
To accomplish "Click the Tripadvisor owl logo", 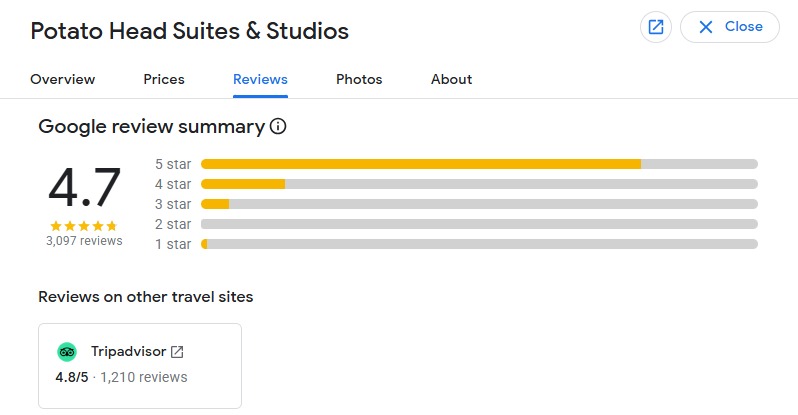I will tap(67, 352).
